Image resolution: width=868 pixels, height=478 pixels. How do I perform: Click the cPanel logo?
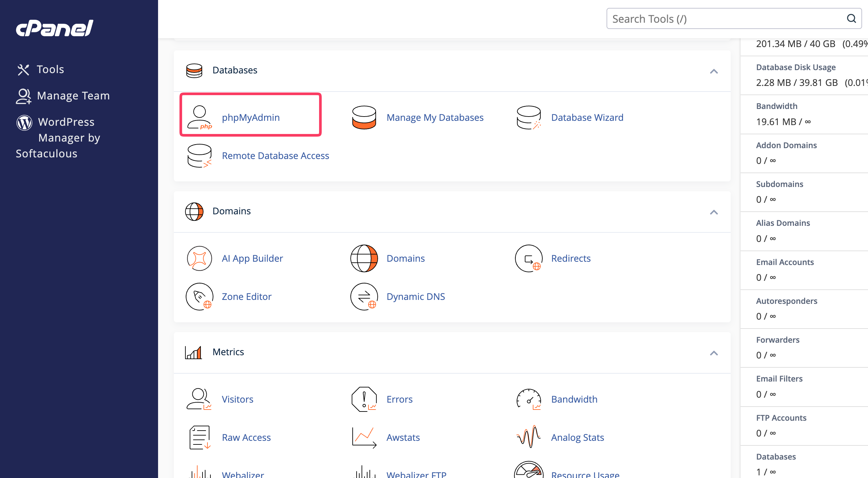coord(55,28)
